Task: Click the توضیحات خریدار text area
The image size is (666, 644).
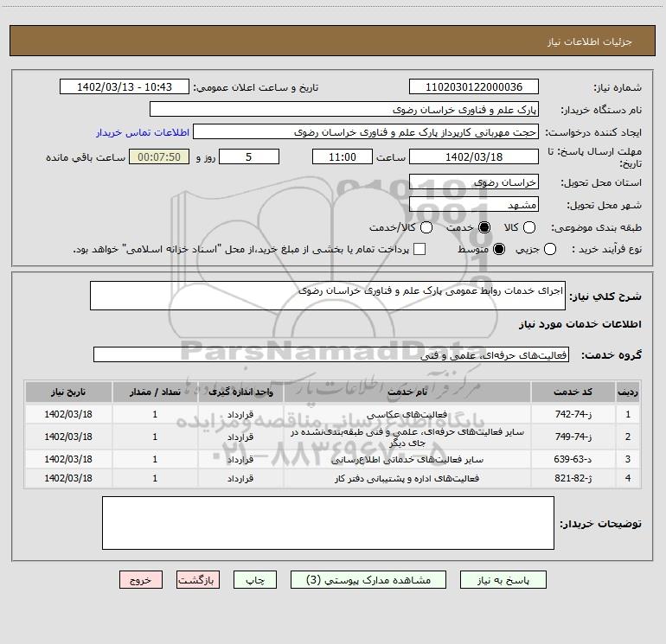Action: (x=328, y=523)
